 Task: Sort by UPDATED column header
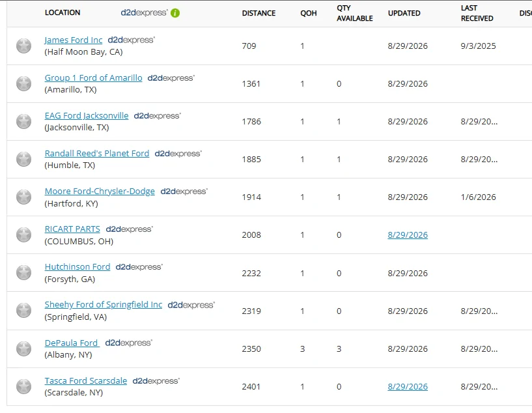[404, 13]
